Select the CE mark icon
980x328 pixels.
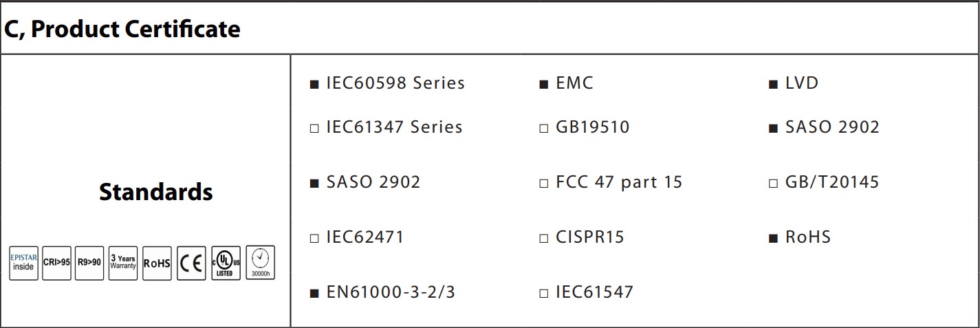(x=191, y=263)
